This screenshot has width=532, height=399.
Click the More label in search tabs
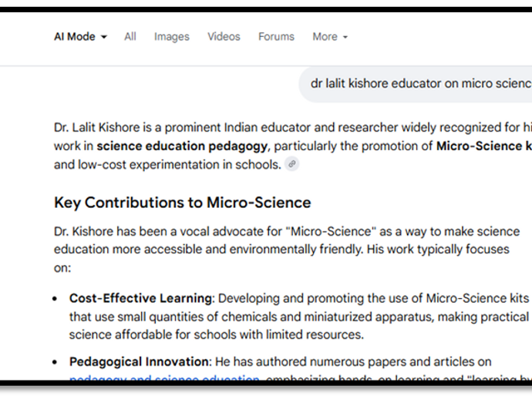pos(325,36)
